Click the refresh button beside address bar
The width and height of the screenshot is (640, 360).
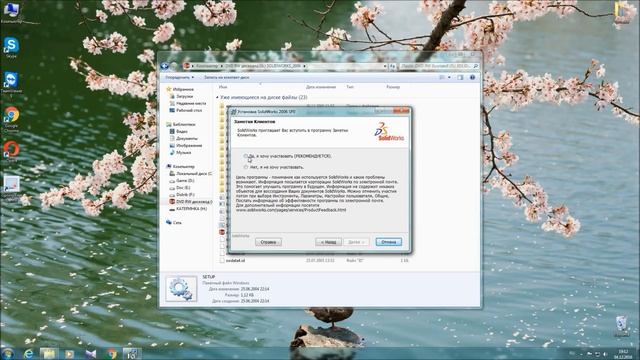[392, 66]
